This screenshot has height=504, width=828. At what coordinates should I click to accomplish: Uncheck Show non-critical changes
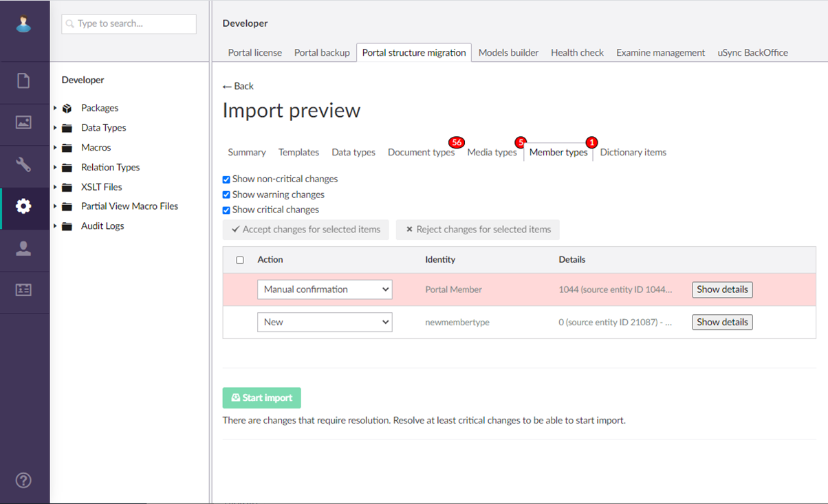226,179
